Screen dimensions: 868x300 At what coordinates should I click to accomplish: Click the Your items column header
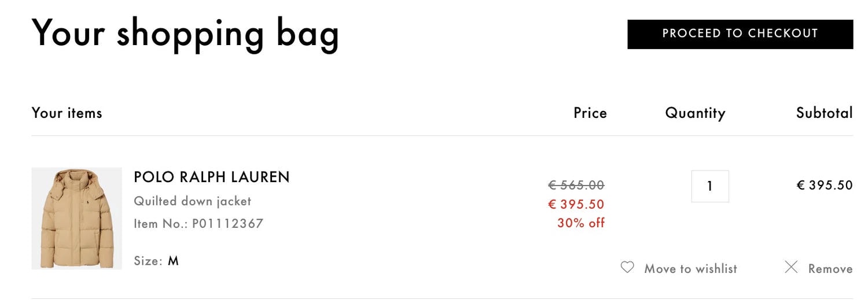67,113
